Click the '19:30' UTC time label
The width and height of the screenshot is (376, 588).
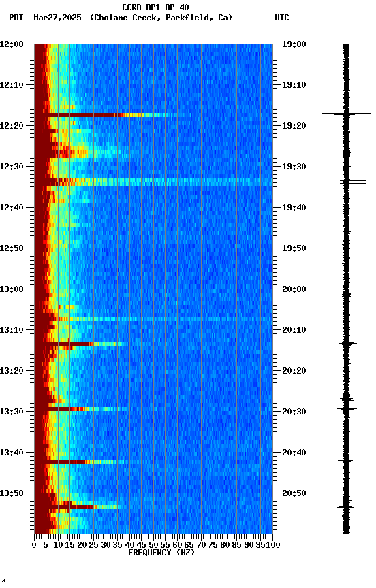click(294, 167)
